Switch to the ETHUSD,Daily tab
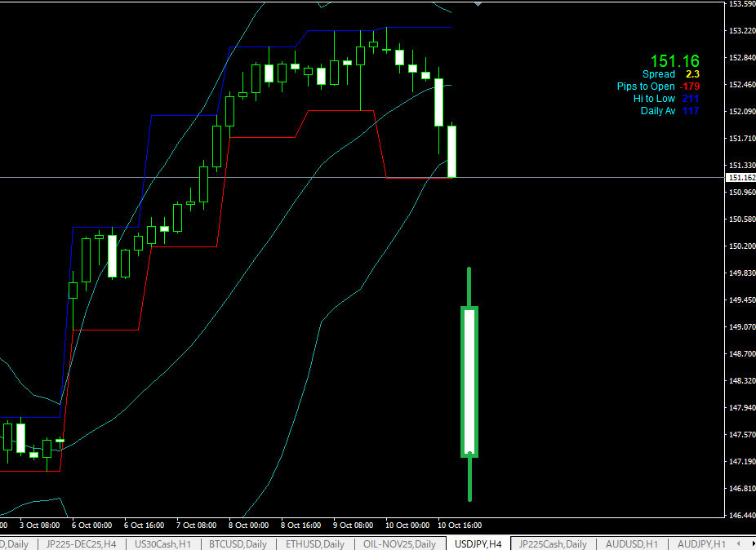 click(316, 544)
